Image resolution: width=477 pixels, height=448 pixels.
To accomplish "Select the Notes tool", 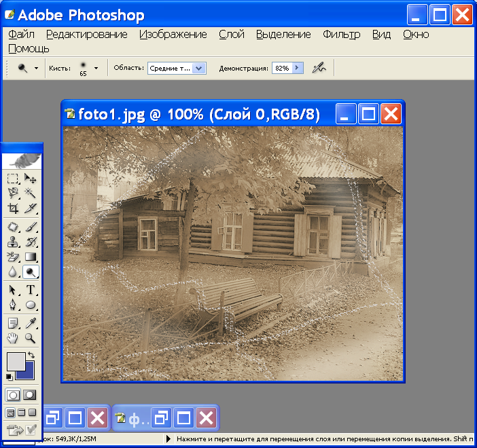I will click(12, 323).
